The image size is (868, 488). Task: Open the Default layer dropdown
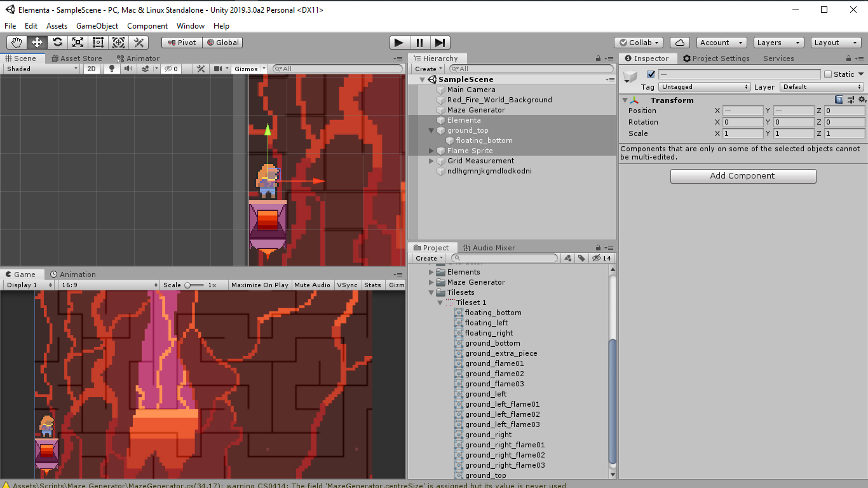pyautogui.click(x=822, y=87)
